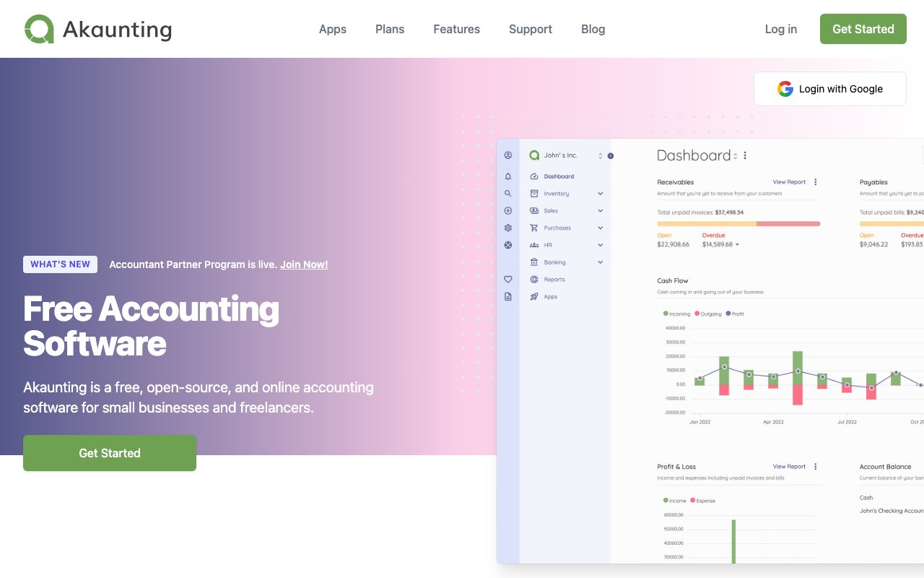Click the Sales cash icon in the sidebar

tap(534, 211)
